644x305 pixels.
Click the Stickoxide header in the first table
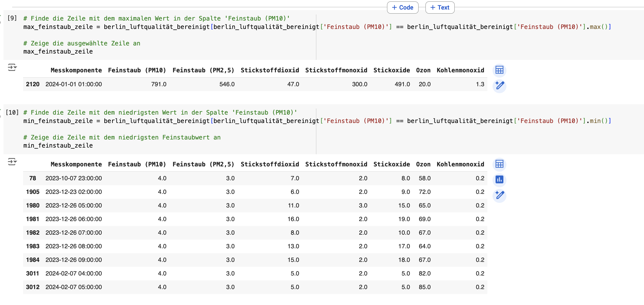click(391, 70)
